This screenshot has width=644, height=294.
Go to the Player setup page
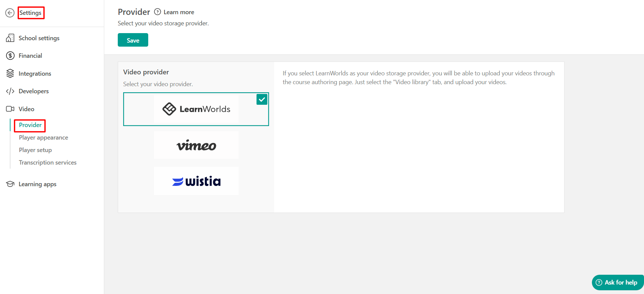point(35,150)
